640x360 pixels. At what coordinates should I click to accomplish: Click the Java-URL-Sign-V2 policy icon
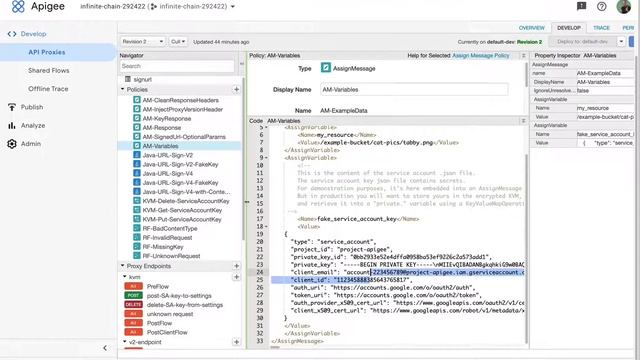137,155
